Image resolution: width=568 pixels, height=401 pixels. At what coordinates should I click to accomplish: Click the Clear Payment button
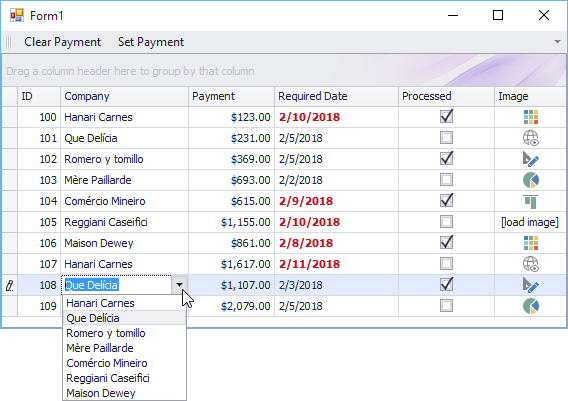coord(62,42)
